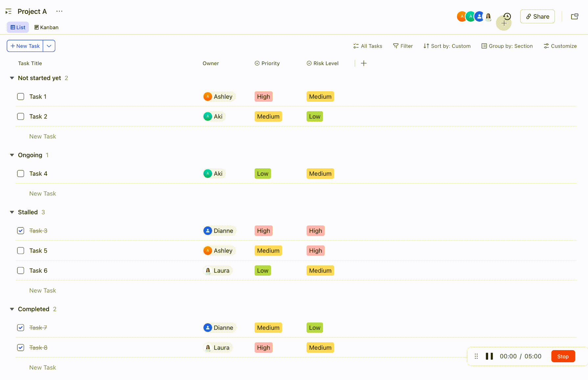
Task: Open the version history clock icon
Action: (x=507, y=16)
